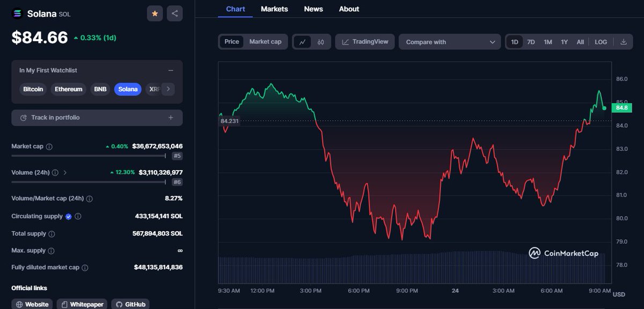Select Bitcoin in watchlist
This screenshot has height=309, width=644.
click(x=33, y=89)
